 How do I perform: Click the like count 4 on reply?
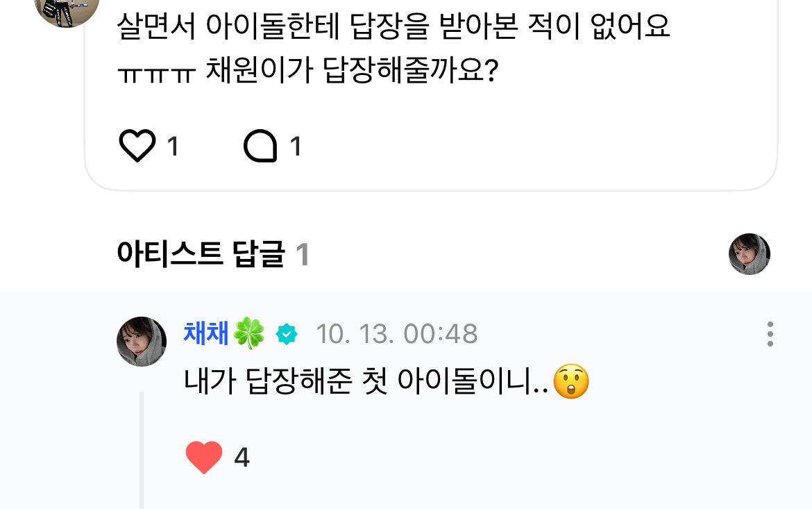(242, 458)
